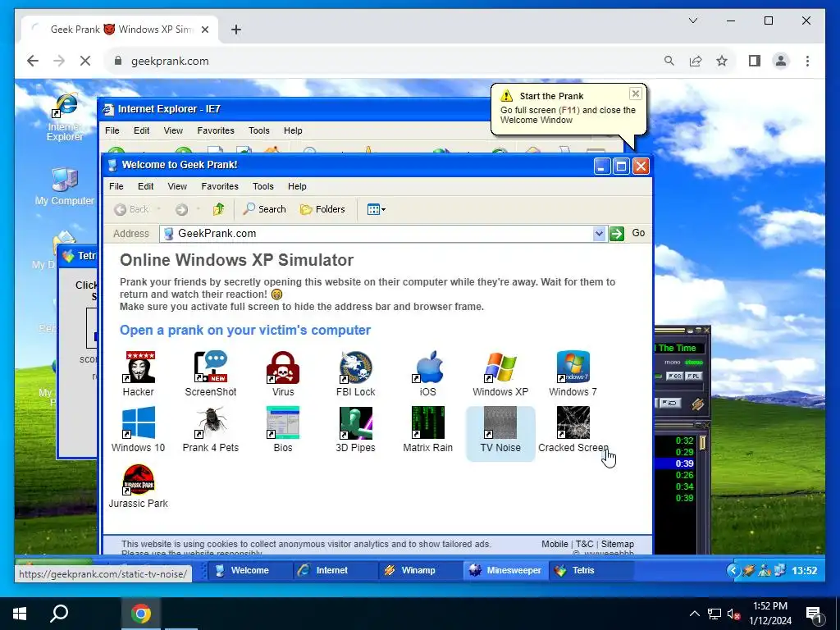Select Internet Explorer desktop icon

(65, 117)
